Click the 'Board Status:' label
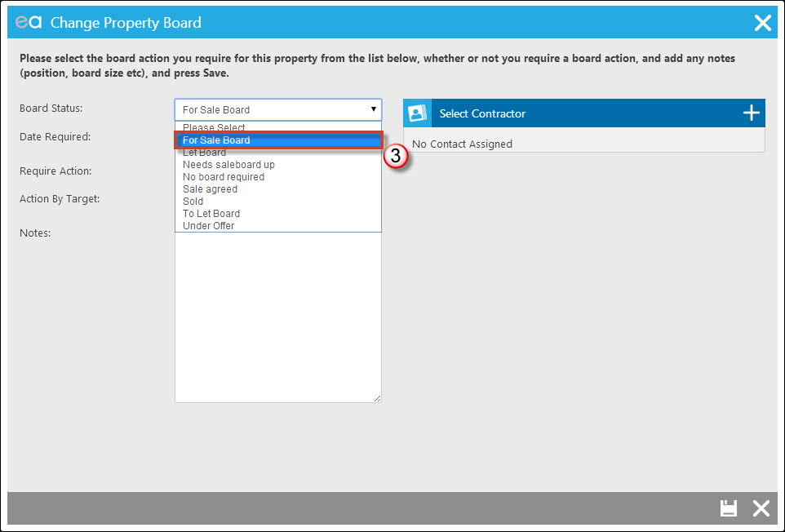 point(51,108)
